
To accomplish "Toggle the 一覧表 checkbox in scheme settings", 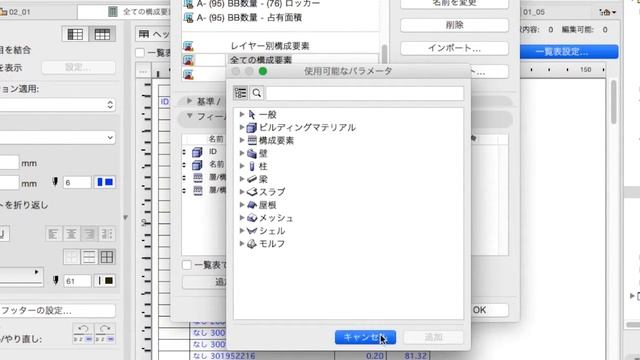I will [187, 265].
